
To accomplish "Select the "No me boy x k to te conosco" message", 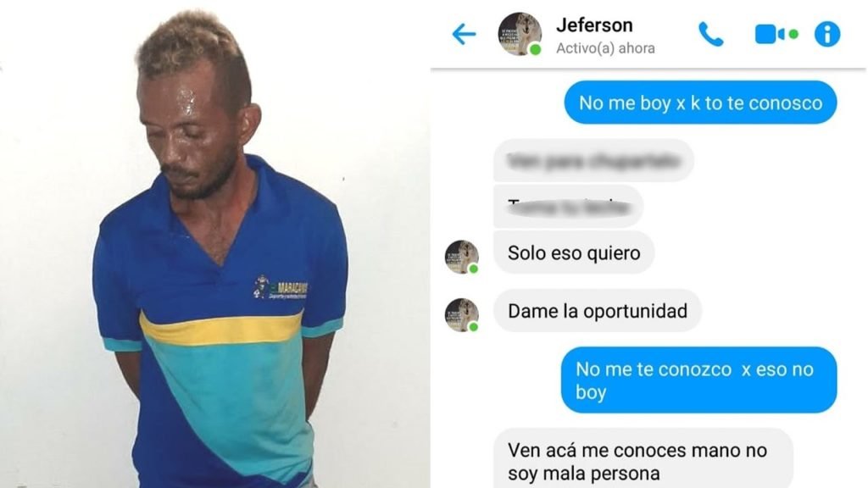I will [700, 103].
